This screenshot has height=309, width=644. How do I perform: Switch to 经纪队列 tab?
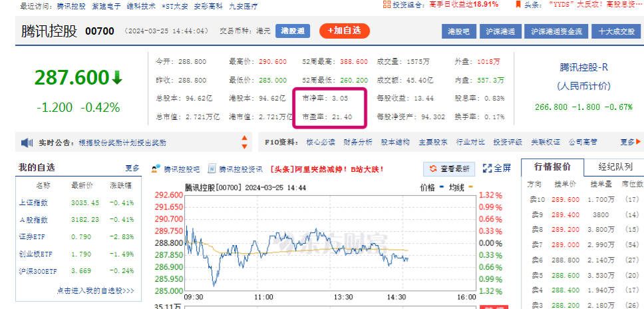coord(615,167)
